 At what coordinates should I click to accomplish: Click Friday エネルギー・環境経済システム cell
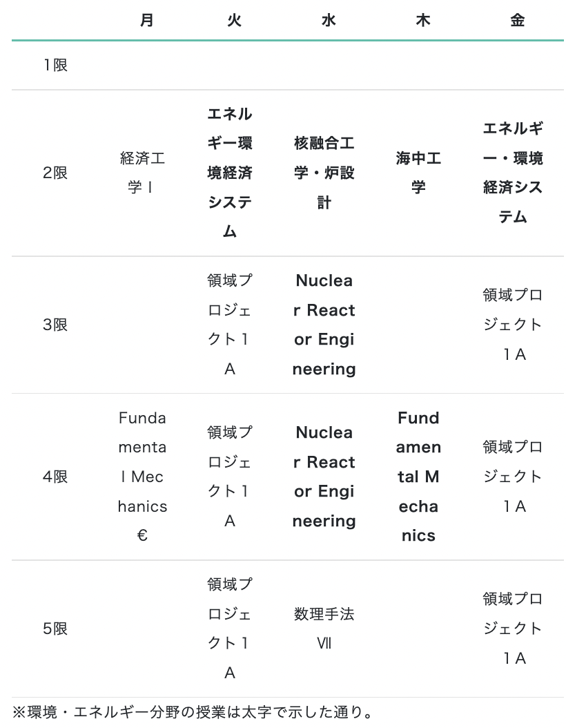(x=513, y=173)
